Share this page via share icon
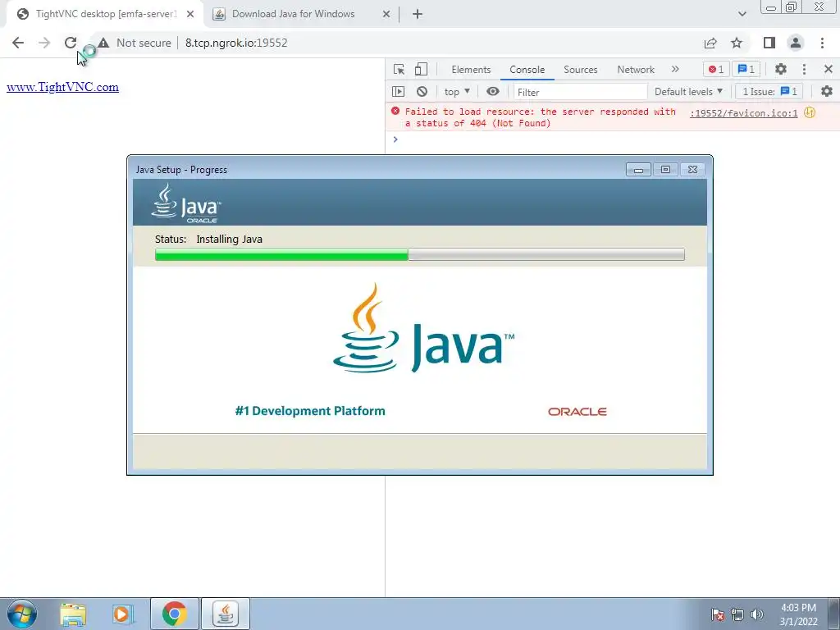 click(710, 43)
